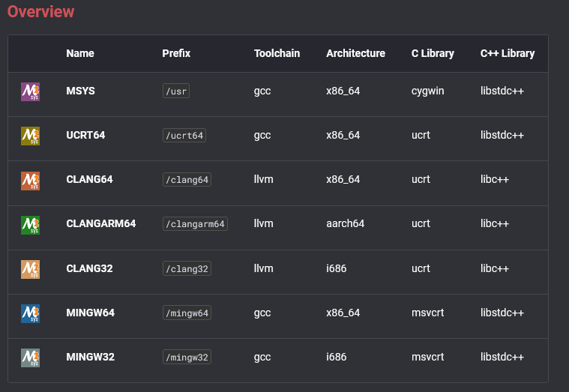Click msvcrt C library in MINGW32 row
The width and height of the screenshot is (569, 392).
click(428, 358)
